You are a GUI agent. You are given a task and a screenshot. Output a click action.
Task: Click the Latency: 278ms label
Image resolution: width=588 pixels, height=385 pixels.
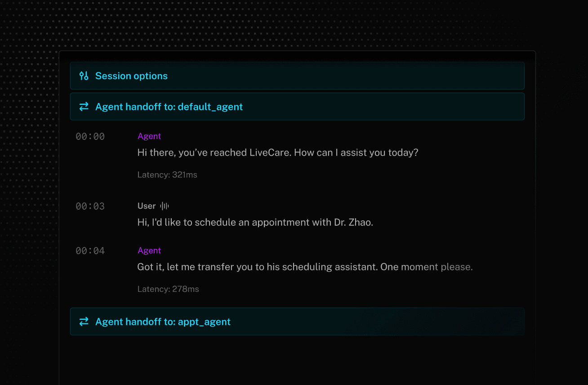[168, 289]
